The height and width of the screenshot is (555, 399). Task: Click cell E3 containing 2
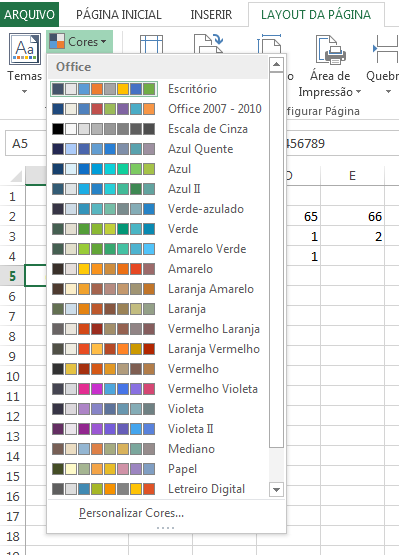352,236
